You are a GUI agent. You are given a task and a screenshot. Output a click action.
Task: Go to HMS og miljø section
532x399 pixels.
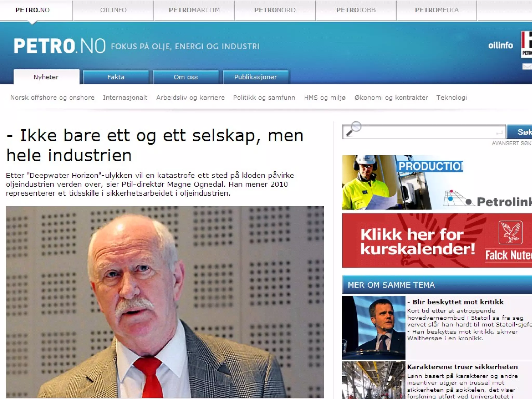click(325, 98)
